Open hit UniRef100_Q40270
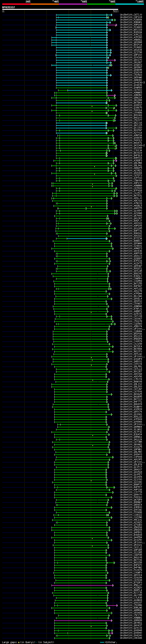Viewport: 146px width, 644px height. tap(131, 60)
